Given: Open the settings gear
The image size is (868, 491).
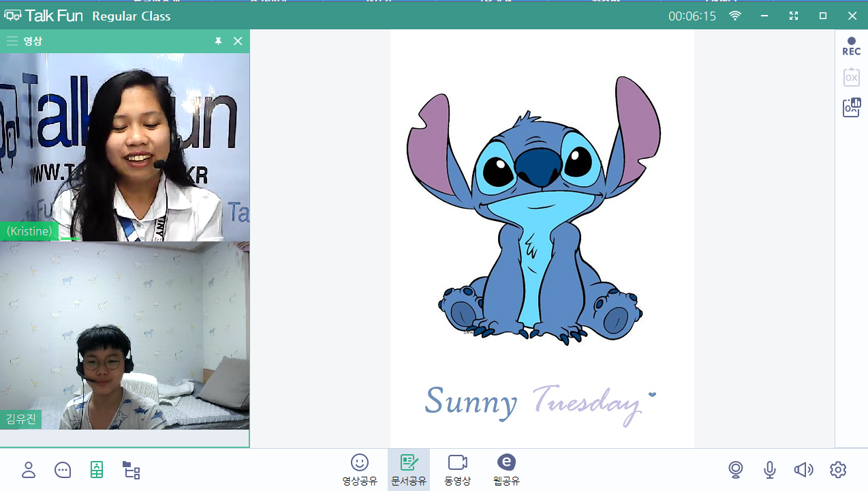Looking at the screenshot, I should coord(838,470).
